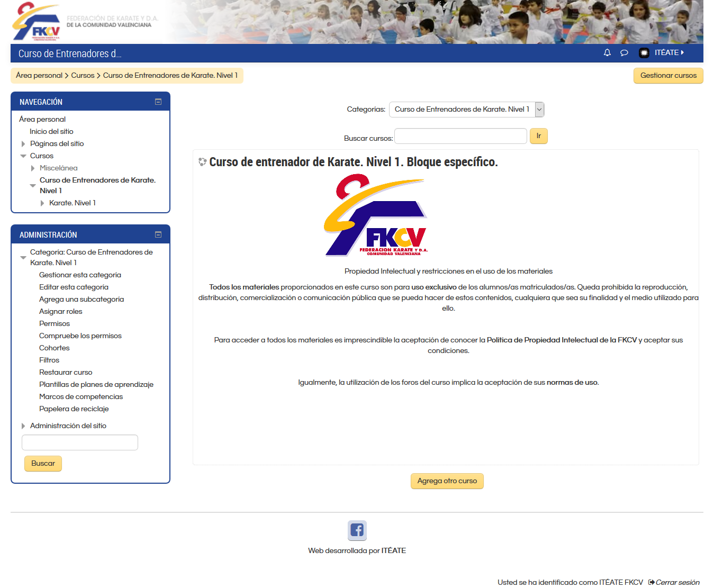Viewport: 714px width, 588px height.
Task: Open Páginas del sitio in navigation
Action: coord(57,144)
